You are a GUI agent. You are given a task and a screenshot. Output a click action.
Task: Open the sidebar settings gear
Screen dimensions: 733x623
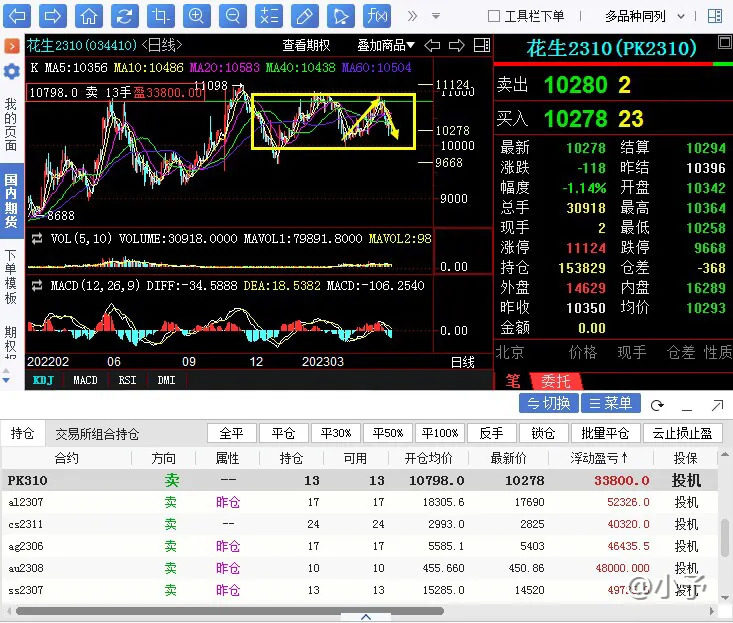coord(12,72)
